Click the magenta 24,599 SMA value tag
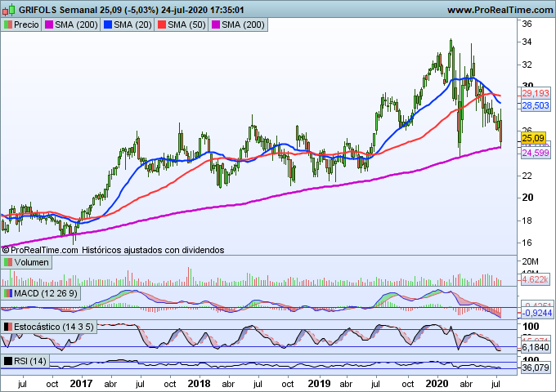The image size is (556, 392). pos(534,153)
